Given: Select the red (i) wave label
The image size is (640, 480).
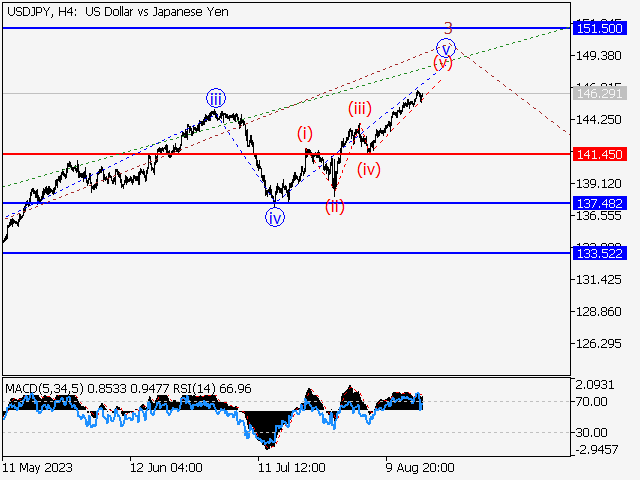Looking at the screenshot, I should pos(305,133).
